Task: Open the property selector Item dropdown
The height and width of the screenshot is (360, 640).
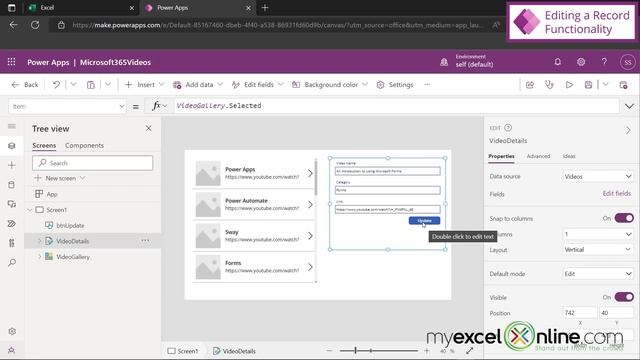Action: click(x=67, y=106)
